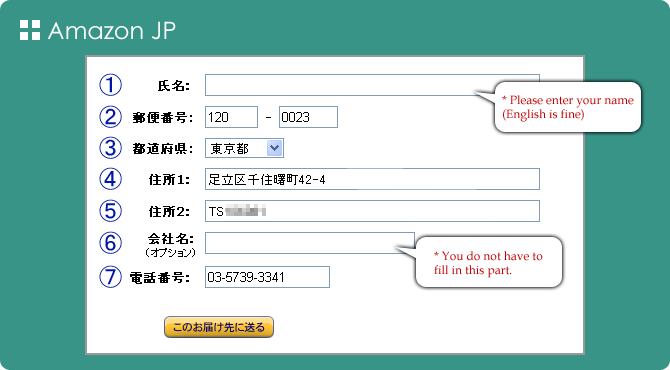This screenshot has height=370, width=670.
Task: Click the 住所1 address field
Action: [372, 179]
